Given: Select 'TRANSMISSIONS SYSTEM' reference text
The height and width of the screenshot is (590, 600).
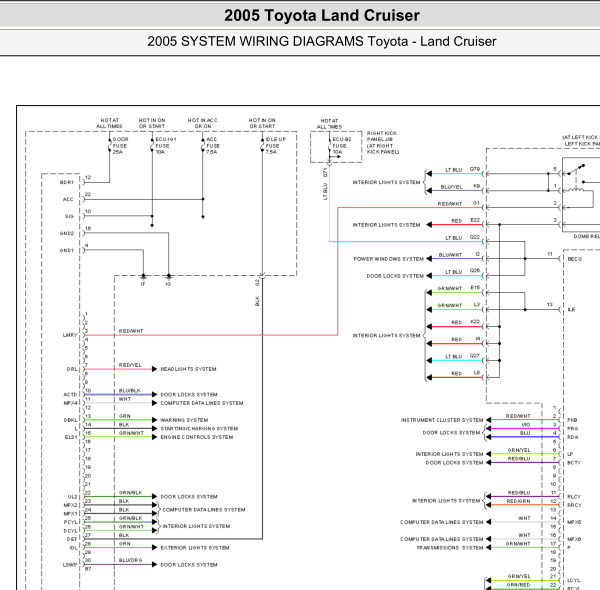Looking at the screenshot, I should pyautogui.click(x=450, y=548).
